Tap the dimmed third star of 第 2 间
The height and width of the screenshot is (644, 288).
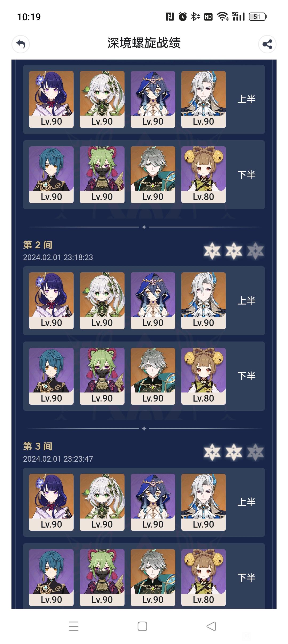[x=255, y=251]
